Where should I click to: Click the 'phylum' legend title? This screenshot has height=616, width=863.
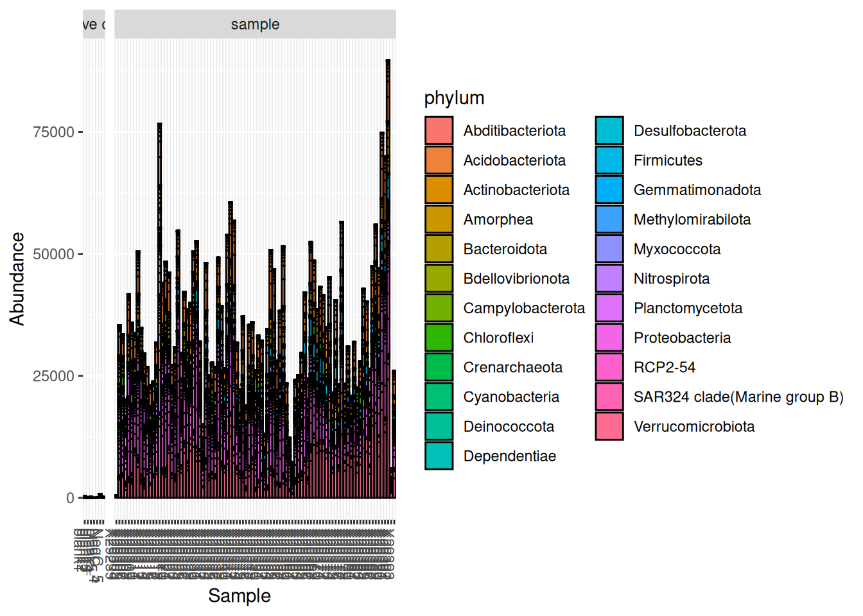click(x=454, y=98)
